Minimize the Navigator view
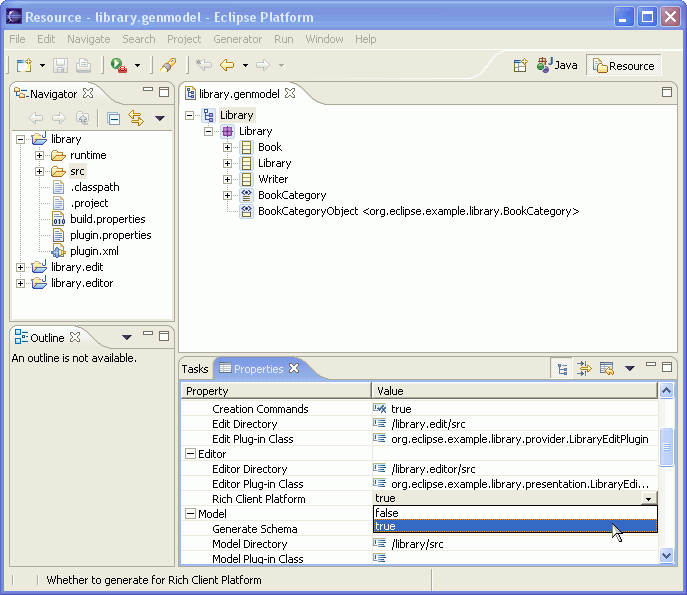The image size is (687, 595). 148,90
